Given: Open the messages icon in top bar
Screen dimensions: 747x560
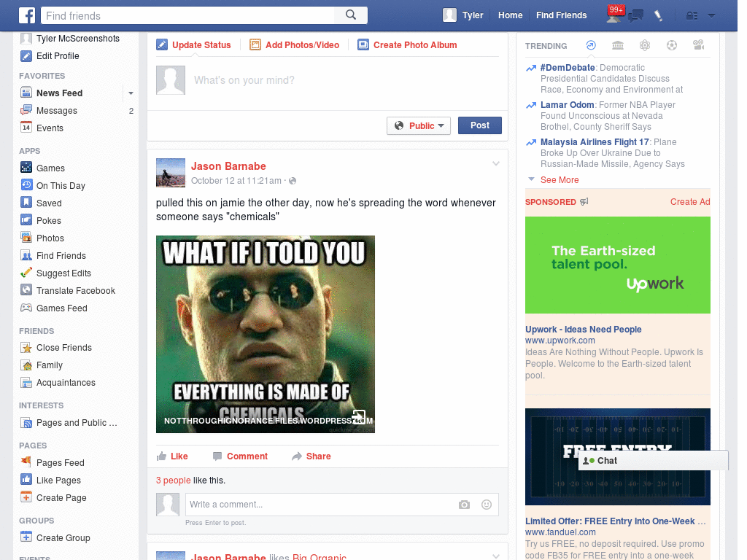Looking at the screenshot, I should pos(635,16).
